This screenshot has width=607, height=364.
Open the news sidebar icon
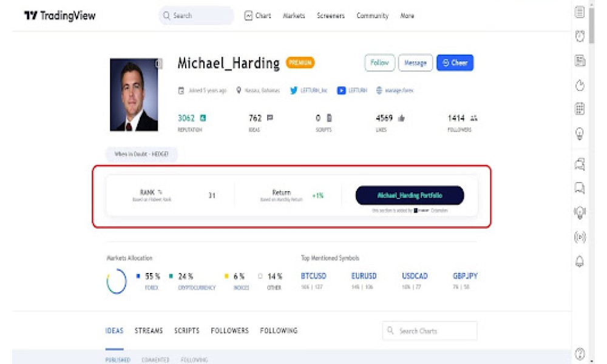coord(580,61)
